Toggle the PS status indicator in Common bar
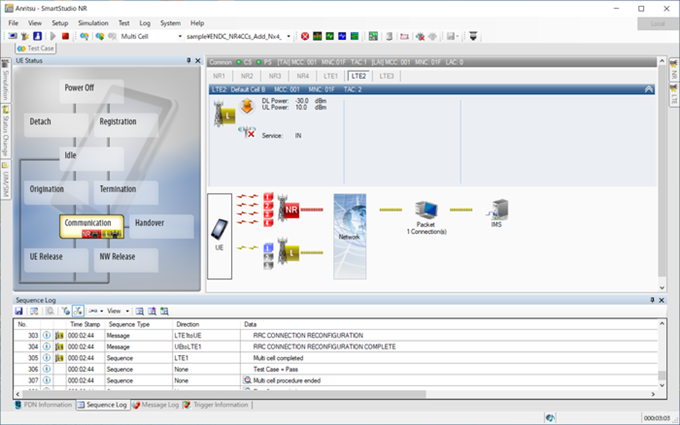This screenshot has width=680, height=425. click(259, 62)
